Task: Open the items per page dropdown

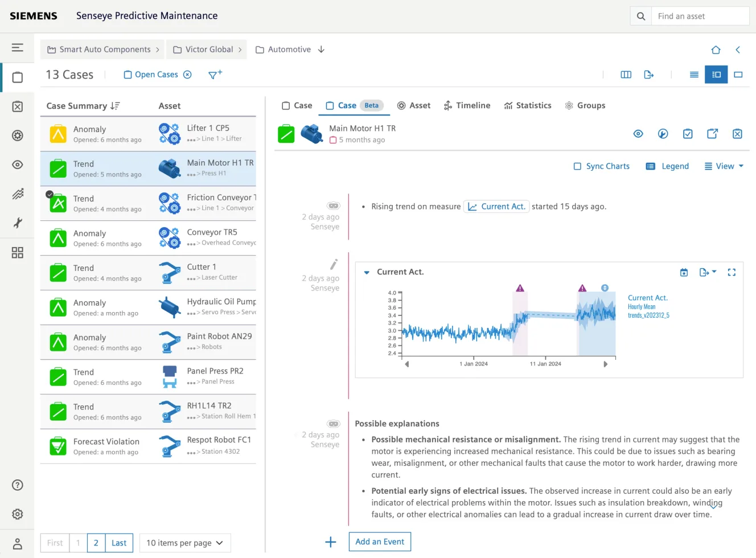Action: [185, 543]
